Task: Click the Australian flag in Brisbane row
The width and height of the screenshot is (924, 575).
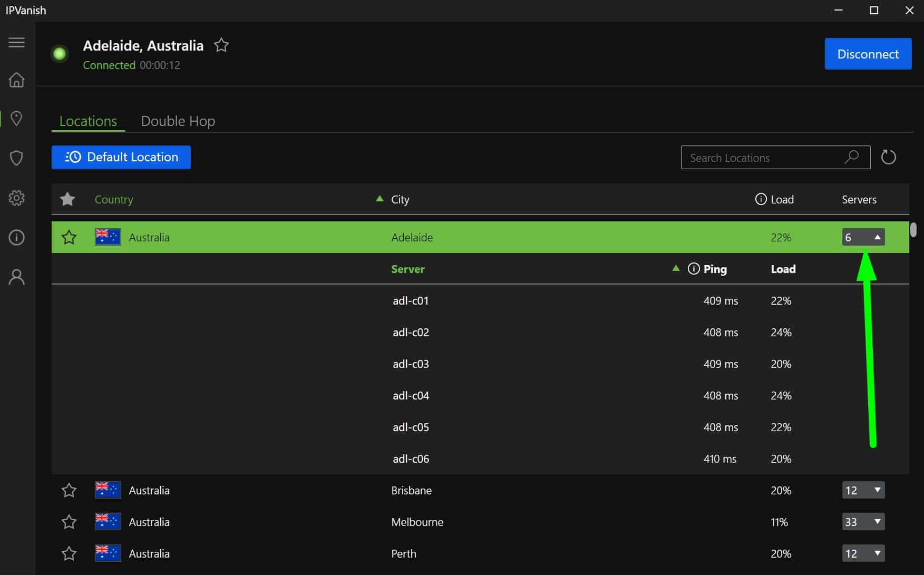Action: pyautogui.click(x=108, y=490)
